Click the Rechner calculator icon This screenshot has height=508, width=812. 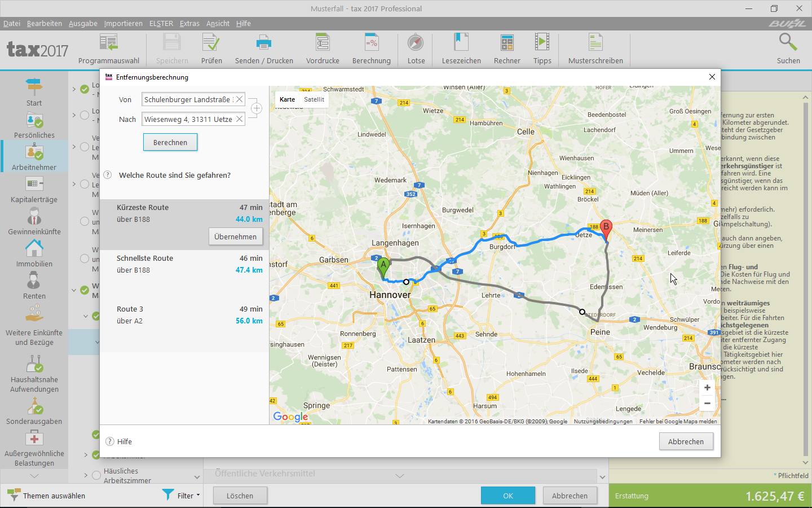(506, 49)
